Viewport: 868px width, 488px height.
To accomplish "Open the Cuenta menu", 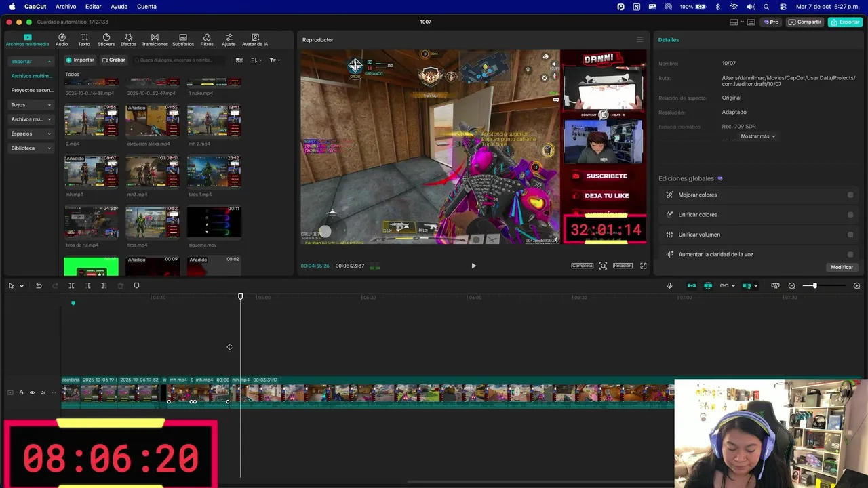I will coord(146,7).
